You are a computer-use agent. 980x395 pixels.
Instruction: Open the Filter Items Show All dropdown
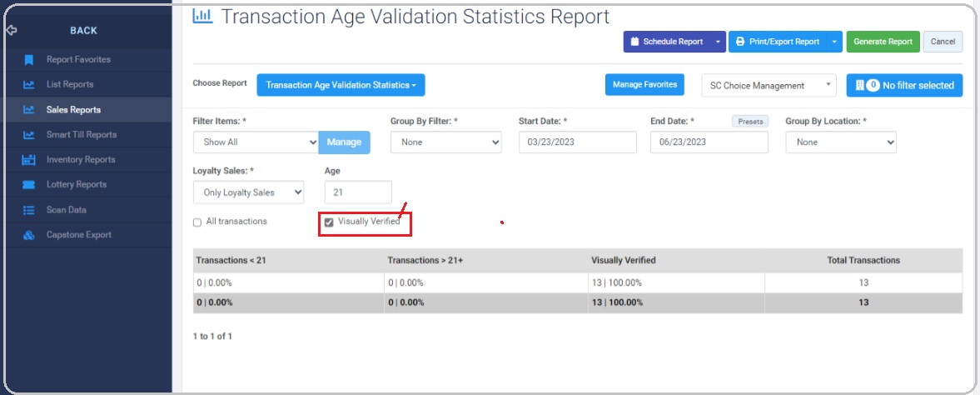tap(256, 142)
